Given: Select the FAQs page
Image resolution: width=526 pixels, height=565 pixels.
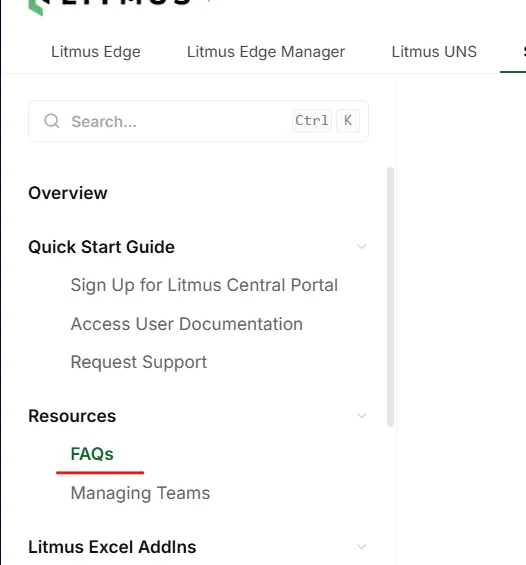Looking at the screenshot, I should [92, 454].
